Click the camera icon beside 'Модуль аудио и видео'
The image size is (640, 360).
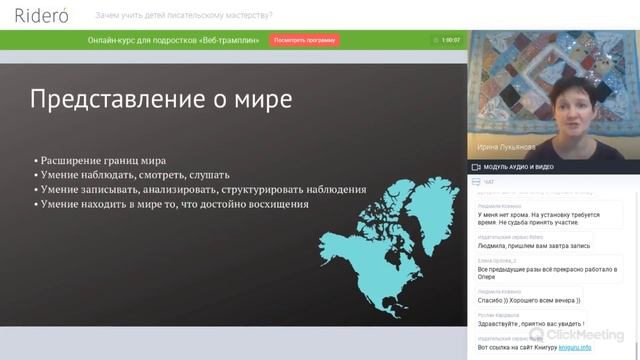tap(476, 167)
